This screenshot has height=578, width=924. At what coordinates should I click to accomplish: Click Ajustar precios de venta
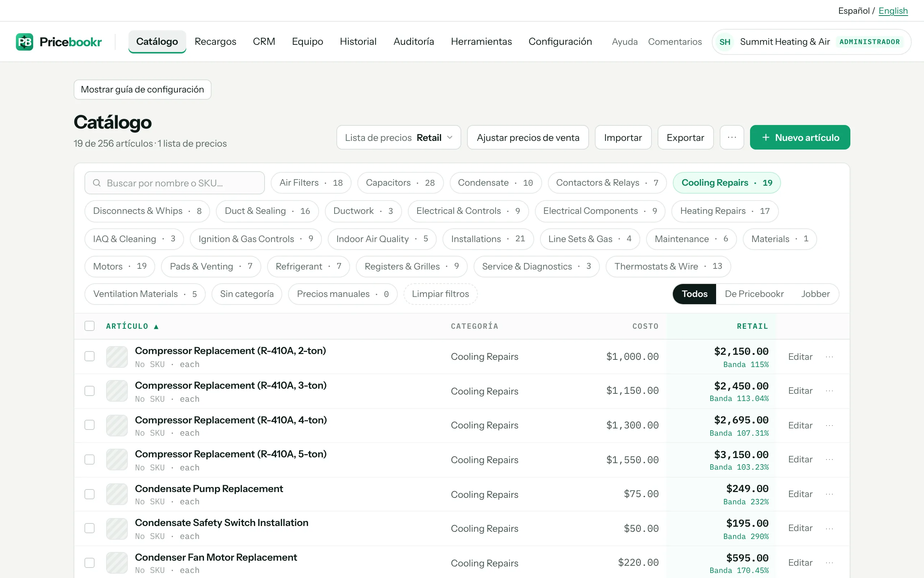tap(528, 137)
